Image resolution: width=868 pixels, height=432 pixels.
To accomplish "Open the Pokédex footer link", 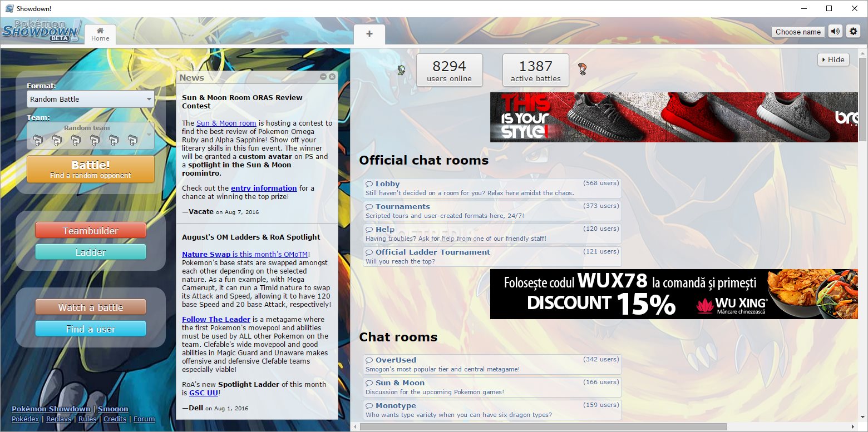I will click(25, 419).
